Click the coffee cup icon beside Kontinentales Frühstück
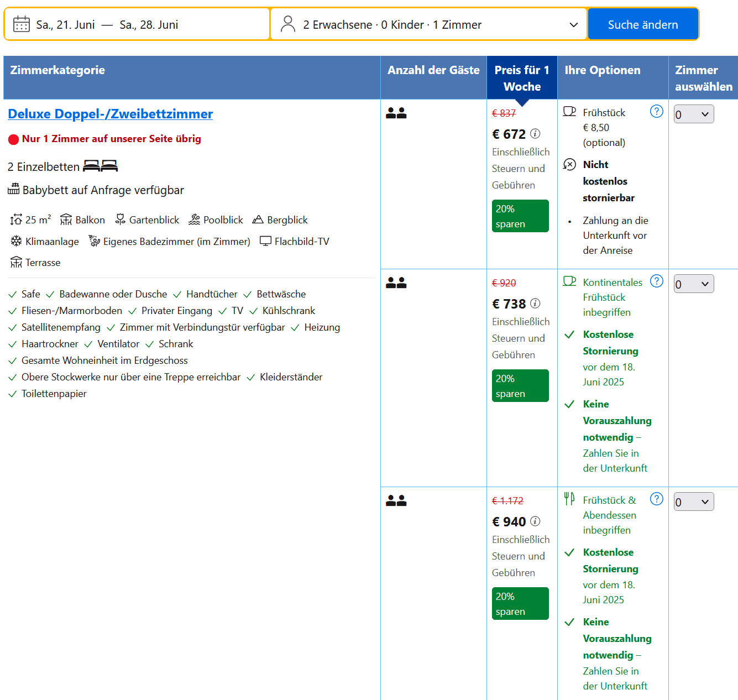This screenshot has width=738, height=700. coord(569,281)
